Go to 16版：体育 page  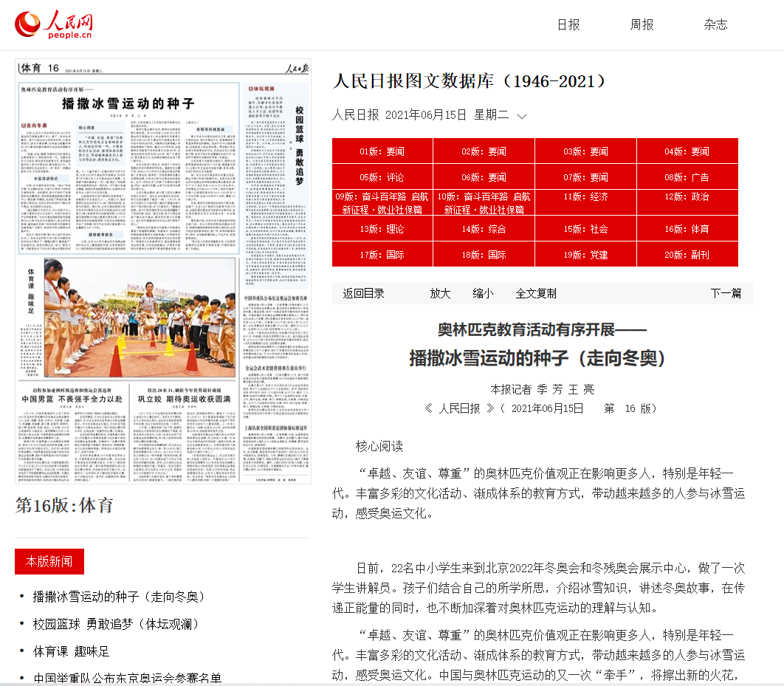click(687, 229)
